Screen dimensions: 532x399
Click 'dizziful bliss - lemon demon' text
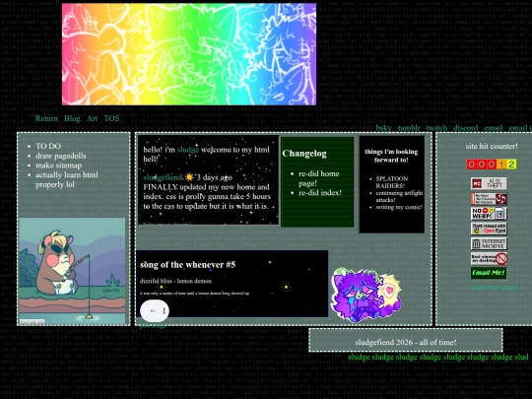(175, 281)
